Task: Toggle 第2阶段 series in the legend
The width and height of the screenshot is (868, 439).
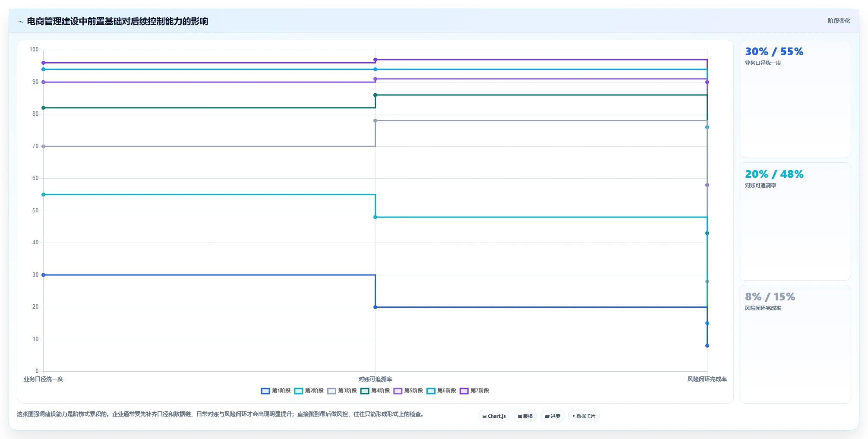Action: point(309,391)
